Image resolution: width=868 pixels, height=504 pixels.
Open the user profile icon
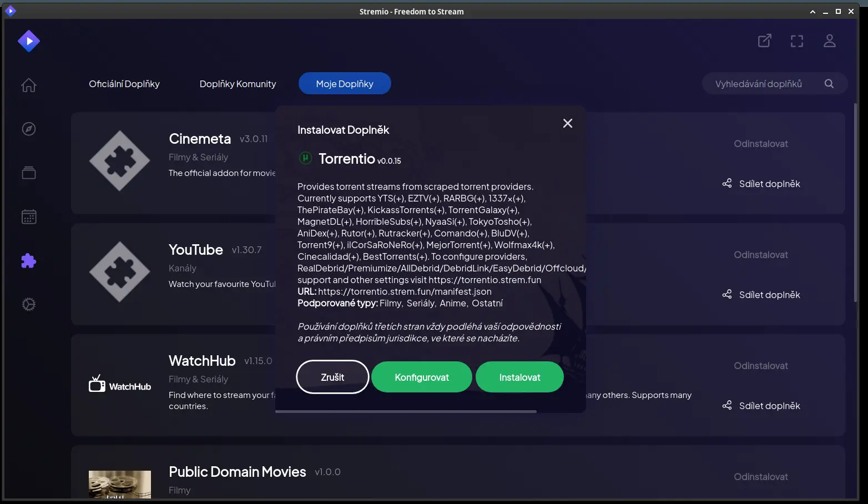(830, 41)
